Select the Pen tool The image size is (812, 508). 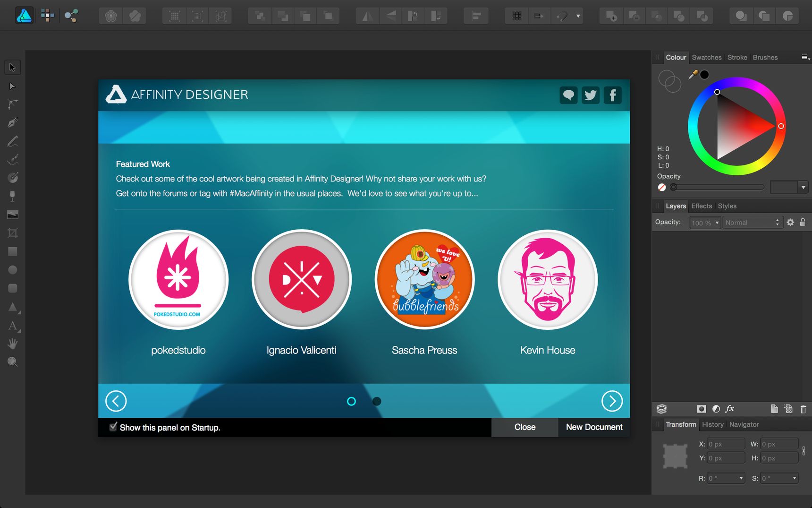click(x=12, y=123)
